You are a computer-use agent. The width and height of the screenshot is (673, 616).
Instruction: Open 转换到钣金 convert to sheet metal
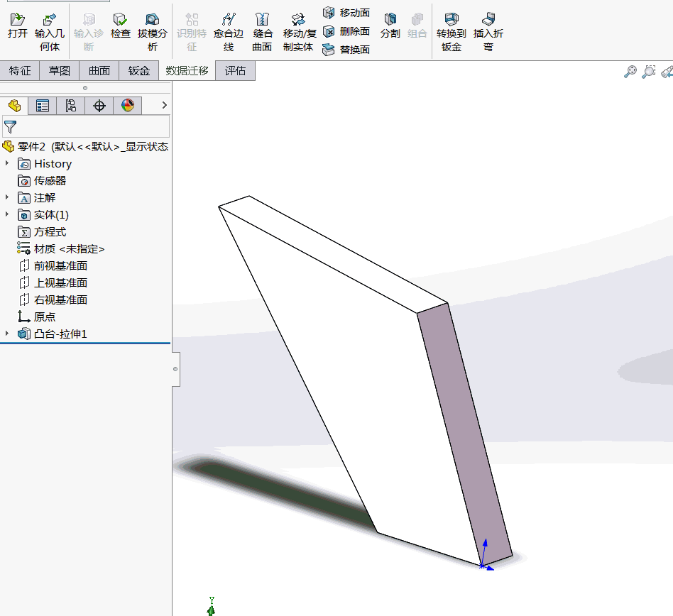[x=451, y=33]
